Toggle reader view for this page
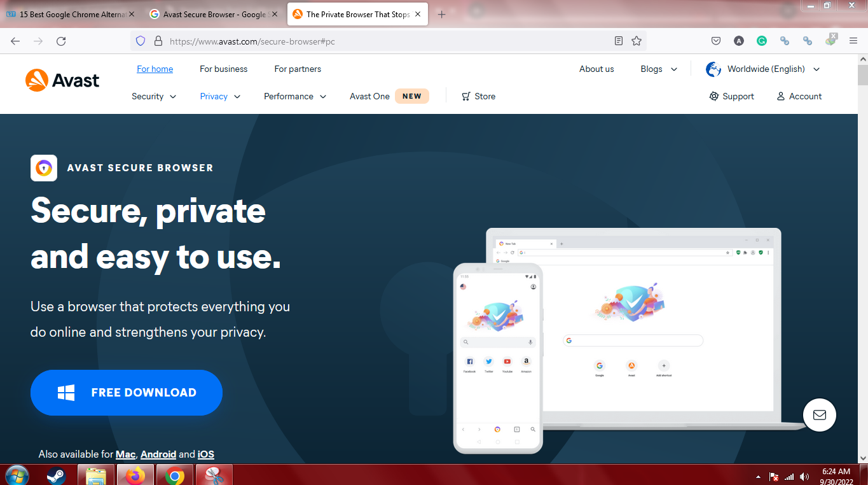The image size is (868, 485). pos(619,41)
